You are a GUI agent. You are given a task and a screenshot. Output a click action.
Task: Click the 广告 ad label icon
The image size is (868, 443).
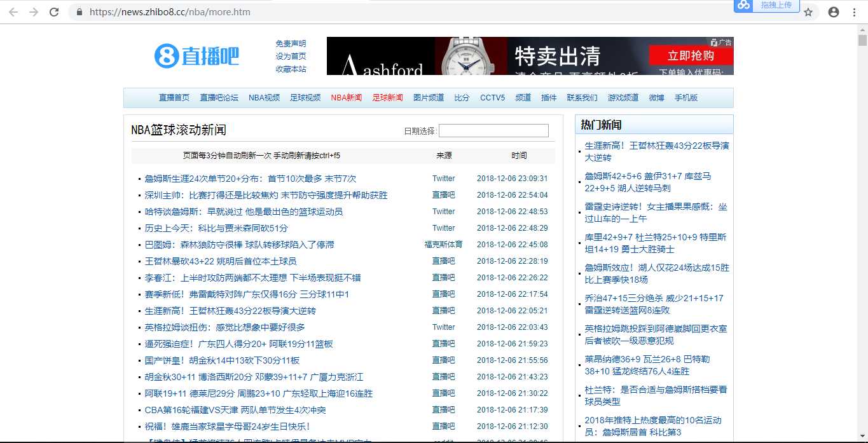pyautogui.click(x=722, y=42)
